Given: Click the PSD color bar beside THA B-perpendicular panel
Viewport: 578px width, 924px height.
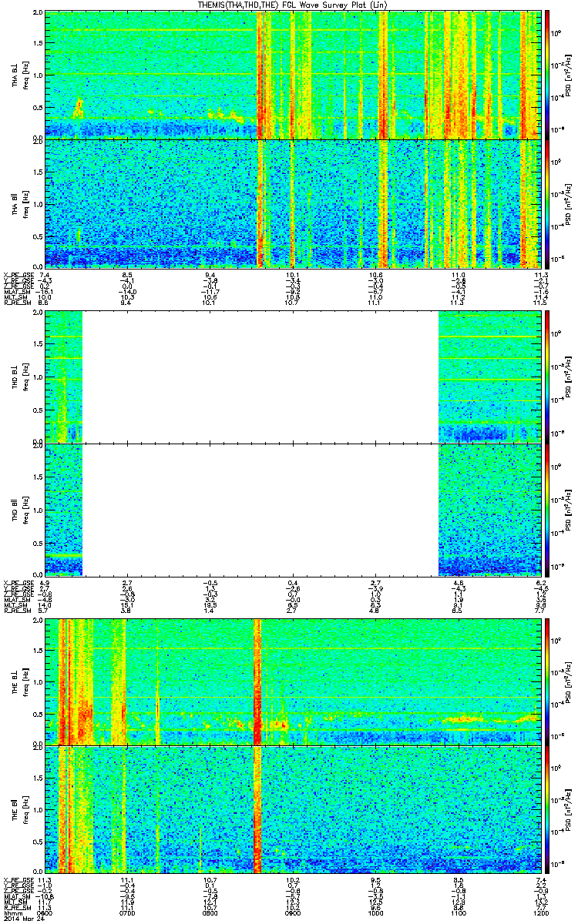Looking at the screenshot, I should [548, 75].
